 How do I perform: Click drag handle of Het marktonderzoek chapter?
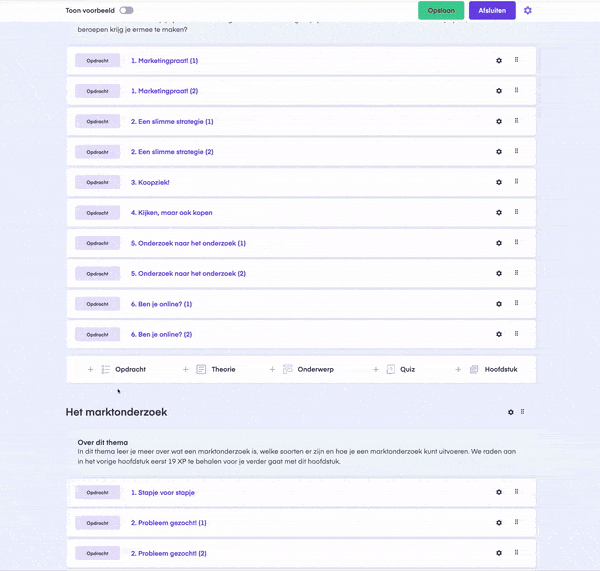(x=522, y=412)
